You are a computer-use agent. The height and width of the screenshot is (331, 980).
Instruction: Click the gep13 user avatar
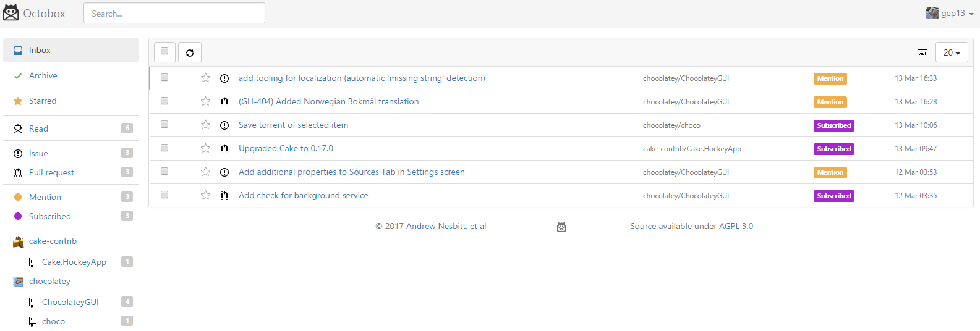tap(932, 13)
